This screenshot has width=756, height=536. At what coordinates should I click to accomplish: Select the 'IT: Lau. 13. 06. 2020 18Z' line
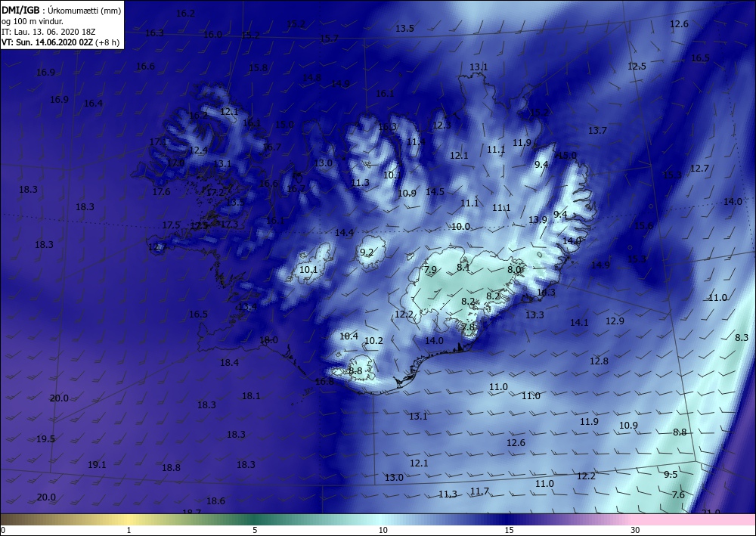pos(48,32)
